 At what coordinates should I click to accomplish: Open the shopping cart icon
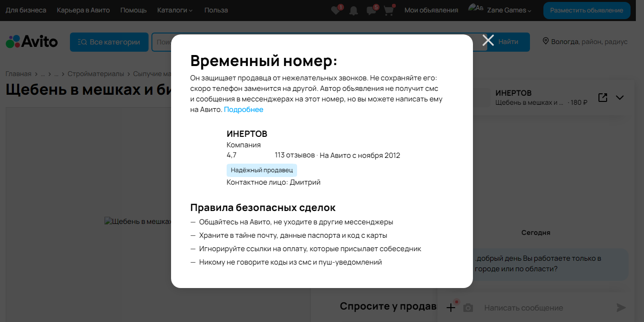389,11
